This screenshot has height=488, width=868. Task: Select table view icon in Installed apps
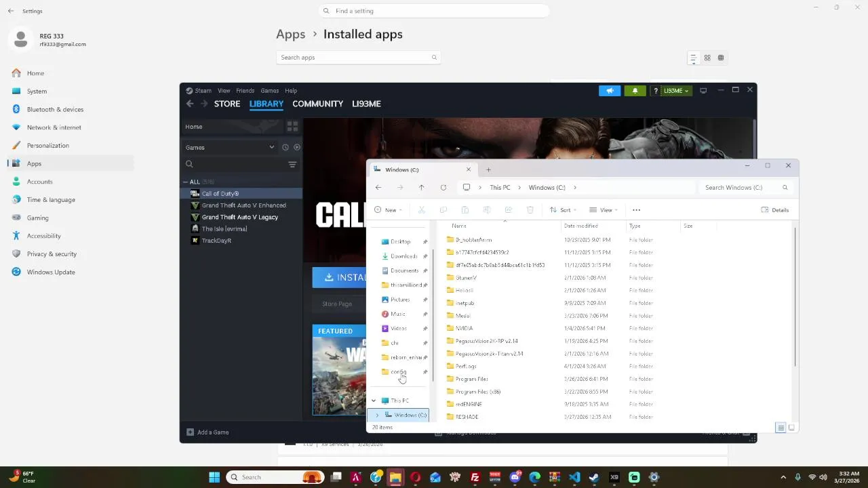point(721,58)
